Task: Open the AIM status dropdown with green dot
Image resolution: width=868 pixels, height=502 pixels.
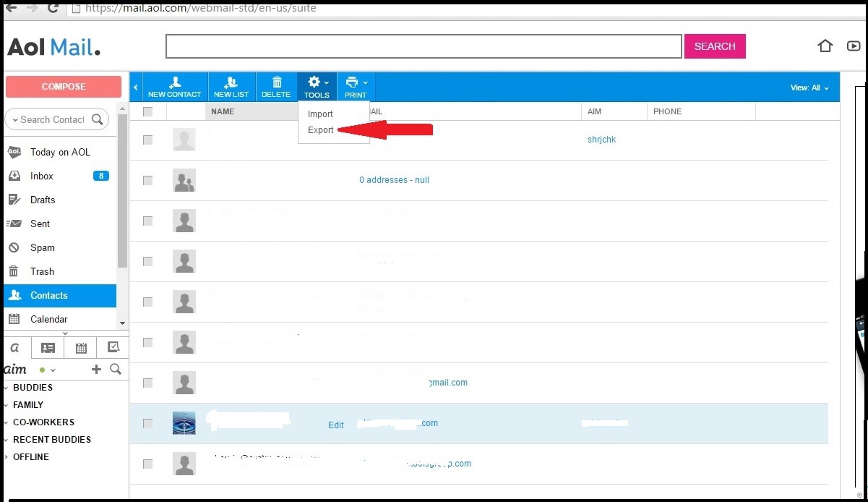Action: tap(48, 370)
